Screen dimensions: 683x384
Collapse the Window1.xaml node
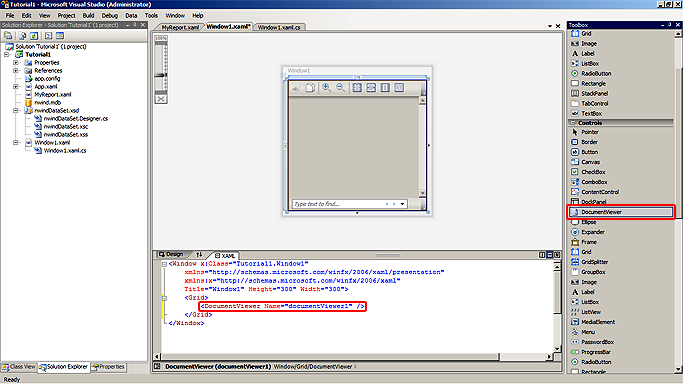16,142
